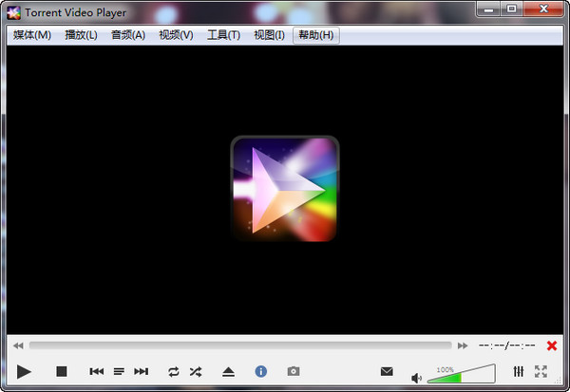Click the red X beside time display
570x392 pixels.
(x=552, y=345)
